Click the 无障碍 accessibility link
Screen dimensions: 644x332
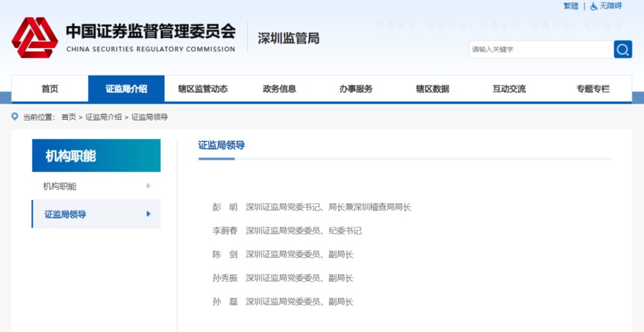(611, 6)
